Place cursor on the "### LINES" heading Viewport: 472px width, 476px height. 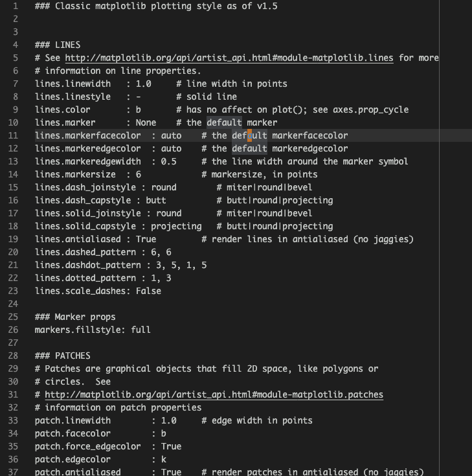pos(58,45)
